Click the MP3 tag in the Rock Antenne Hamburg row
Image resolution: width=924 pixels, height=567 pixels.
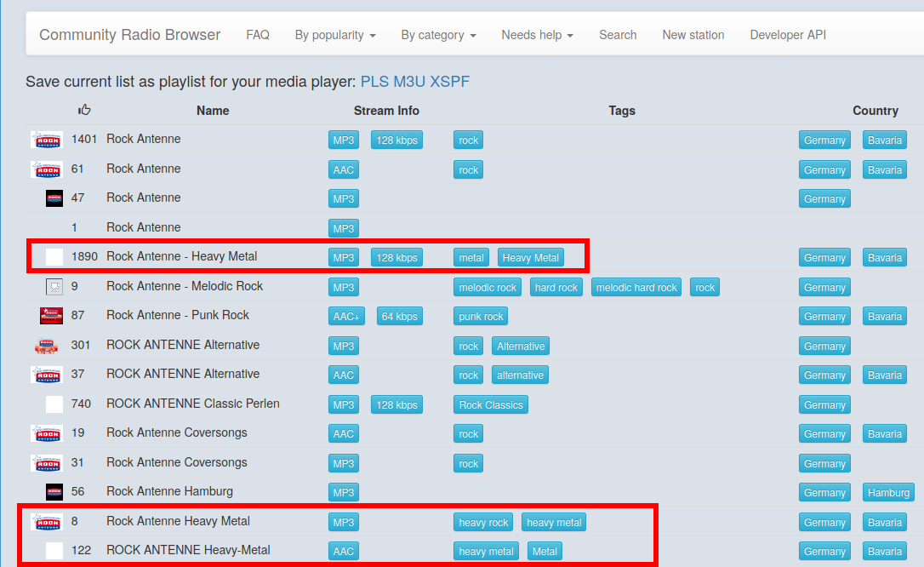click(344, 493)
